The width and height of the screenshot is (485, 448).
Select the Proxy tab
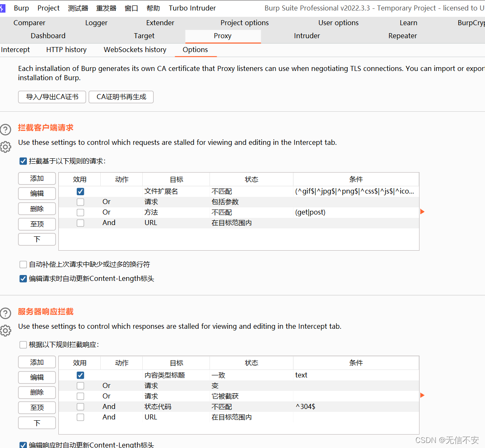point(223,36)
